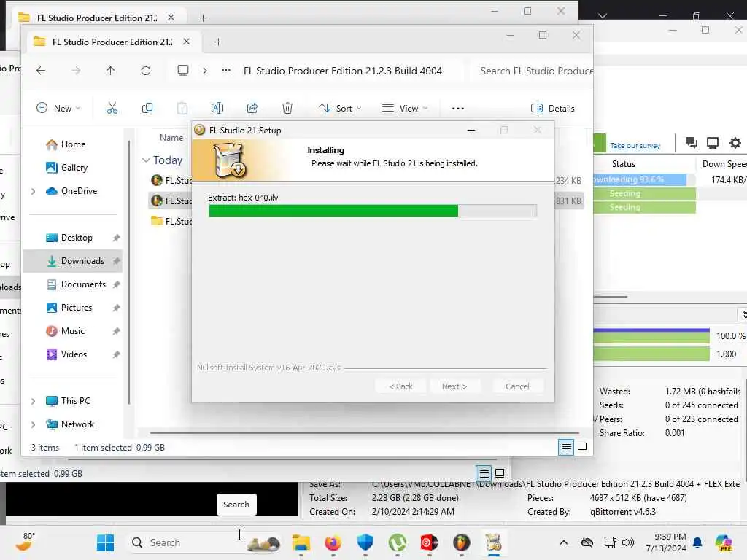Screen dimensions: 747x560
Task: Collapse the Today group in file list
Action: coord(146,160)
